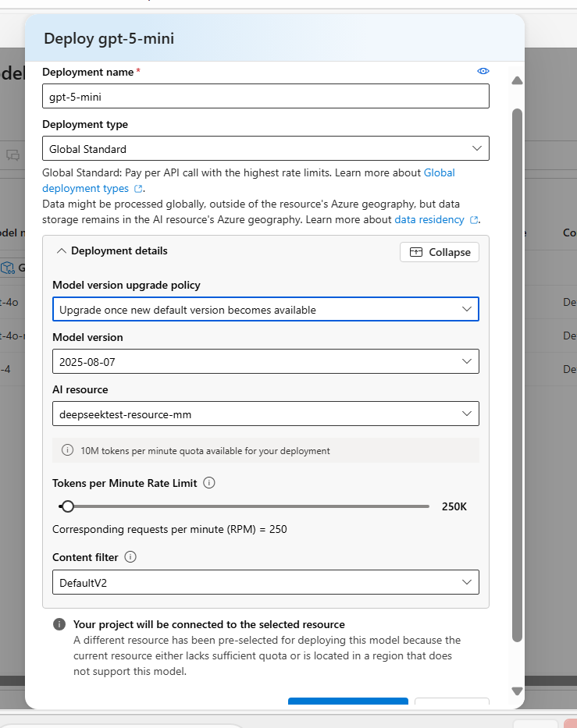Click the dialog scrollbar up arrow

pyautogui.click(x=517, y=81)
